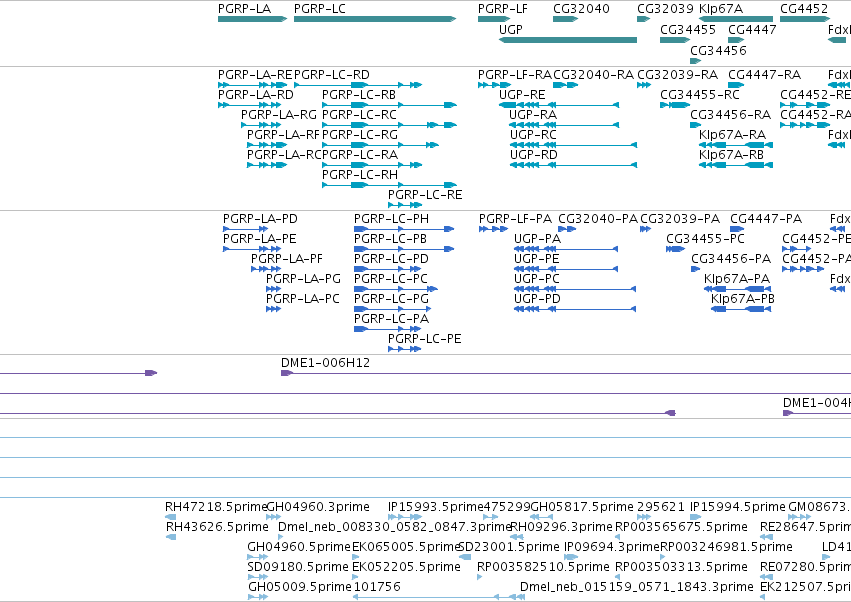Select the Klp67A gene label
This screenshot has width=851, height=602.
tap(721, 9)
